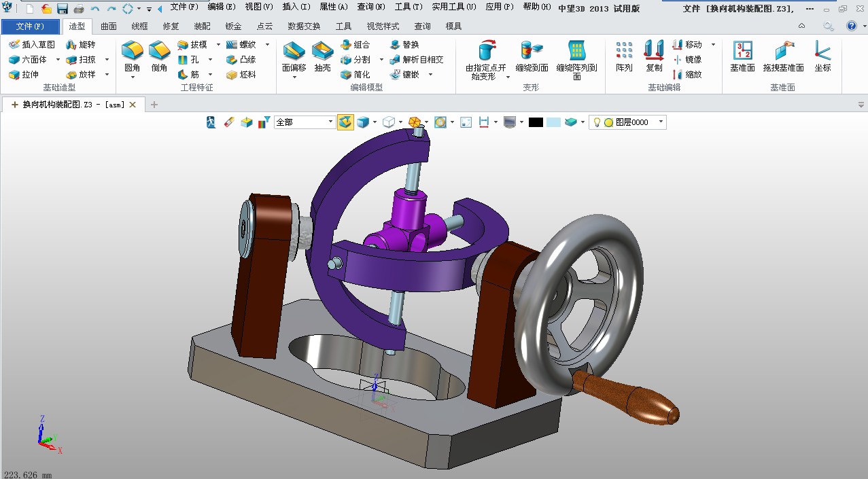Select the 镜像 (Mirror) tool
This screenshot has width=868, height=479.
pos(687,59)
